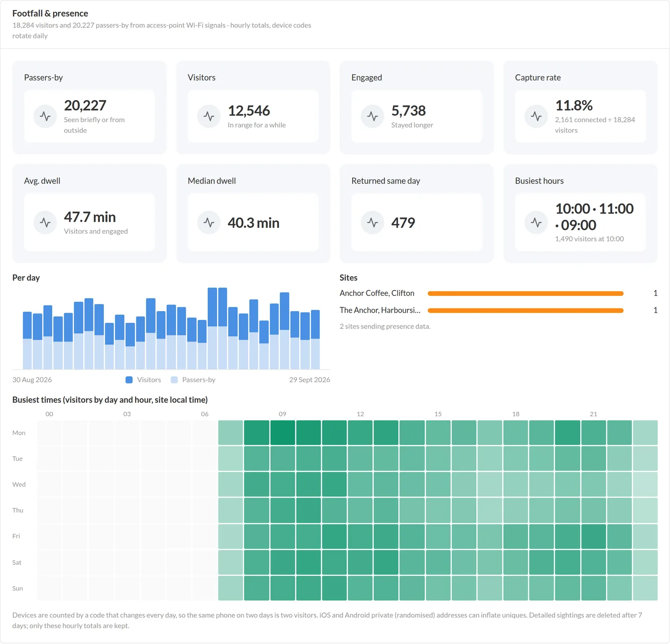Select the 5,738 engaged value
The height and width of the screenshot is (644, 670).
point(409,111)
